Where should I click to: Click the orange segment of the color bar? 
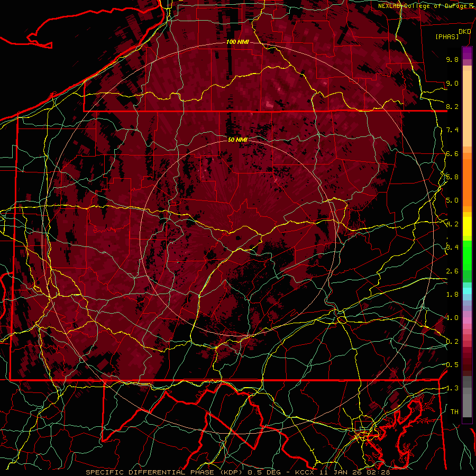(x=467, y=182)
